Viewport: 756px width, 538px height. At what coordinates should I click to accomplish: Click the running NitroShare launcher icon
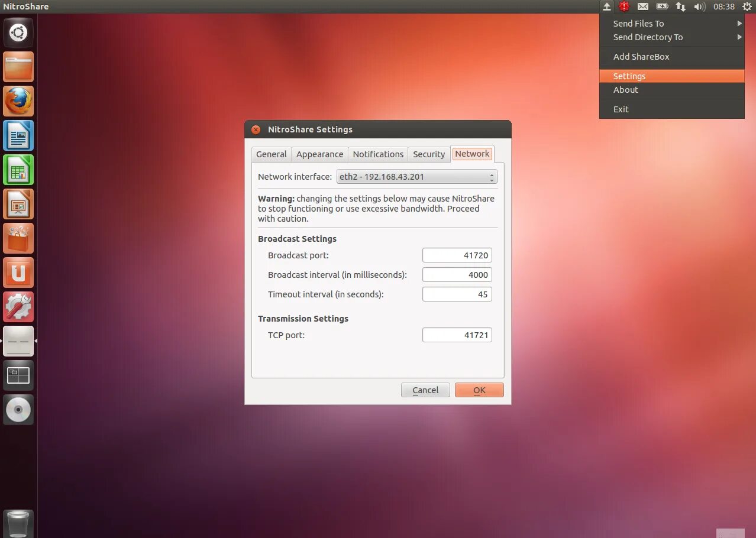(x=18, y=341)
